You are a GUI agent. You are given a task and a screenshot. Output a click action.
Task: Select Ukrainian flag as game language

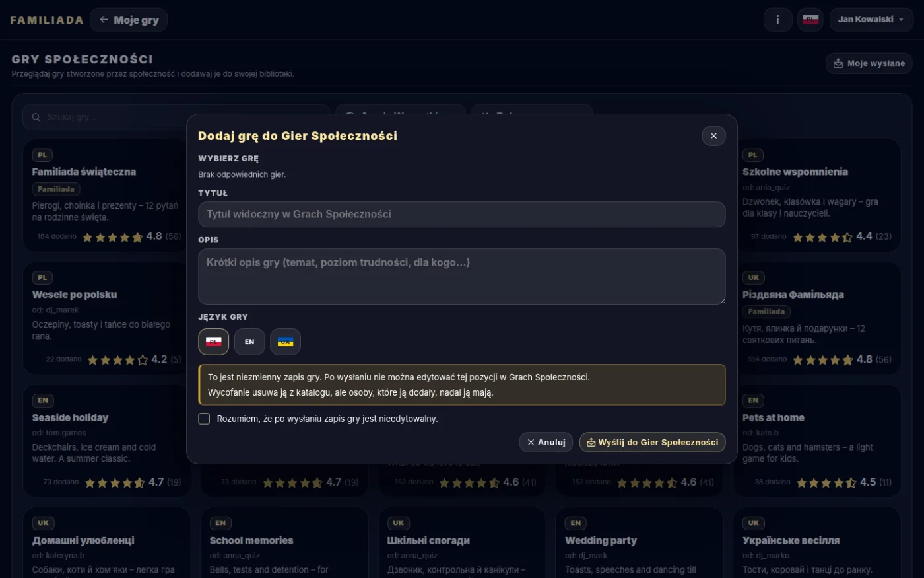pos(285,342)
